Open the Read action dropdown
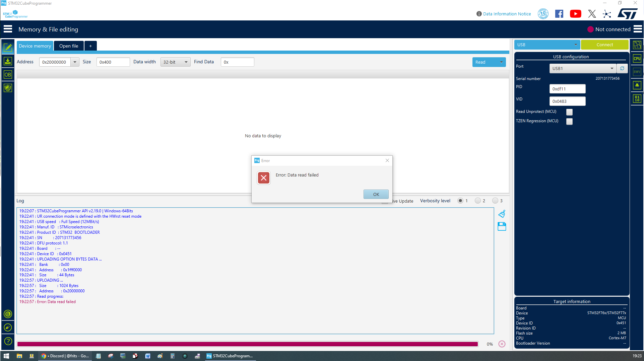 pos(501,62)
